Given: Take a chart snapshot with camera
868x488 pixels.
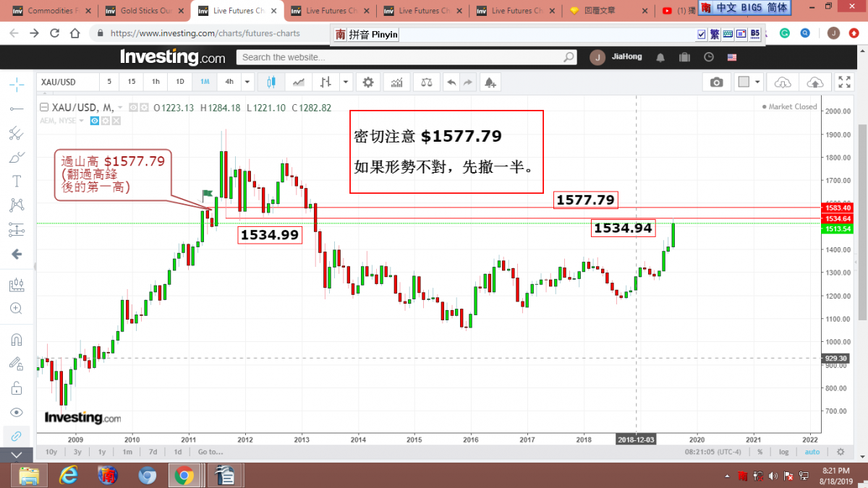Looking at the screenshot, I should click(x=716, y=82).
